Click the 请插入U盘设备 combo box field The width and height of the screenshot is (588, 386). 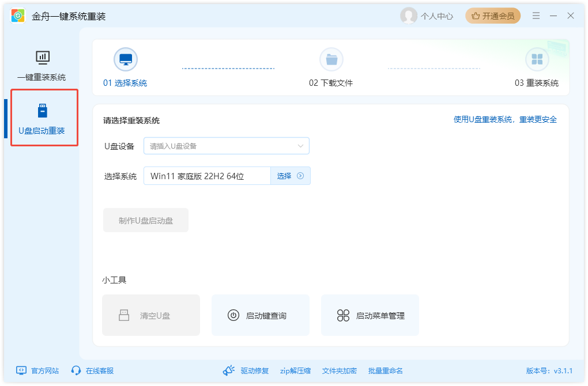227,146
